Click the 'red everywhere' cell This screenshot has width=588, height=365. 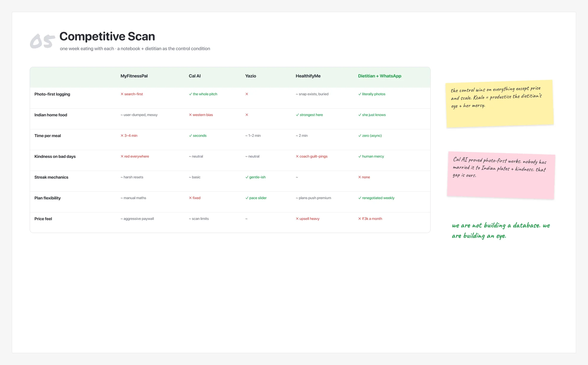pyautogui.click(x=135, y=156)
